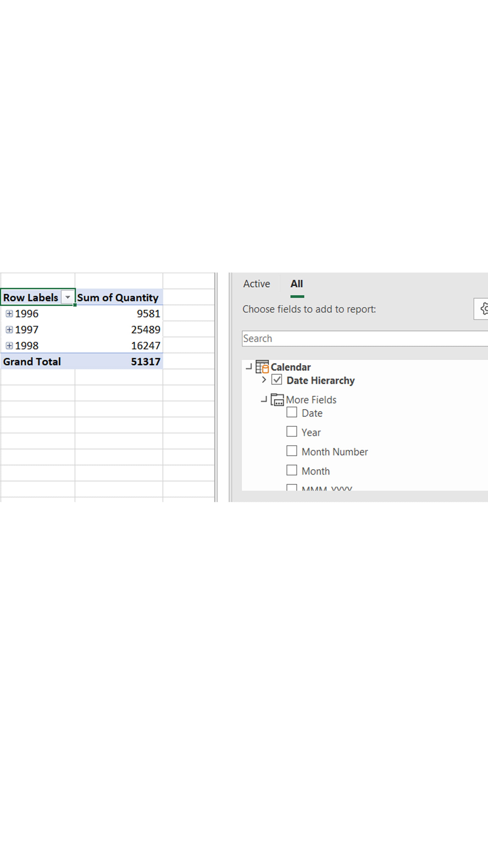Click plus icon beside 1998
488x868 pixels.
pos(9,346)
